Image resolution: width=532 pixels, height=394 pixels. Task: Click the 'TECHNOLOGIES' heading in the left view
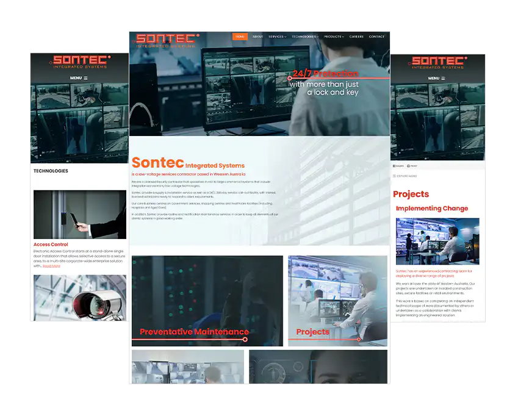[51, 171]
